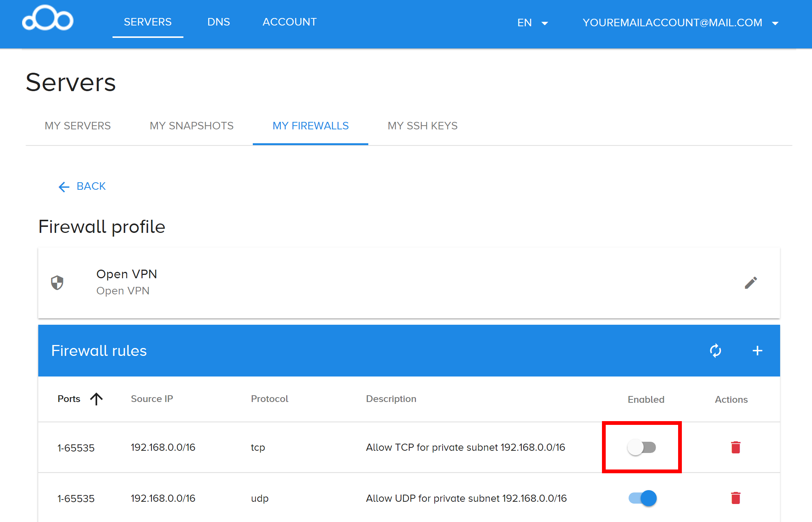Switch to the MY SNAPSHOTS tab

[x=192, y=126]
